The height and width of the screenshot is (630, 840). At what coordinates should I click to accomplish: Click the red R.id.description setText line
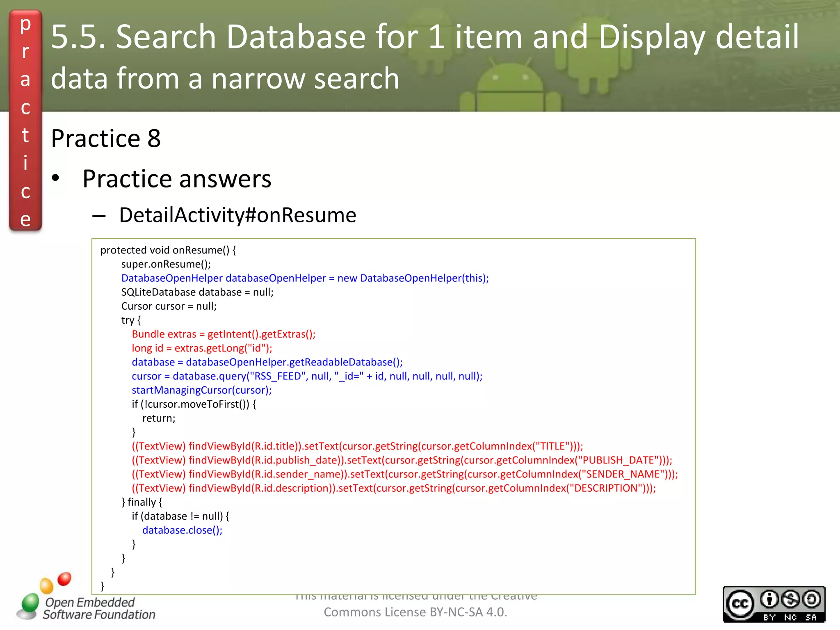click(x=394, y=488)
